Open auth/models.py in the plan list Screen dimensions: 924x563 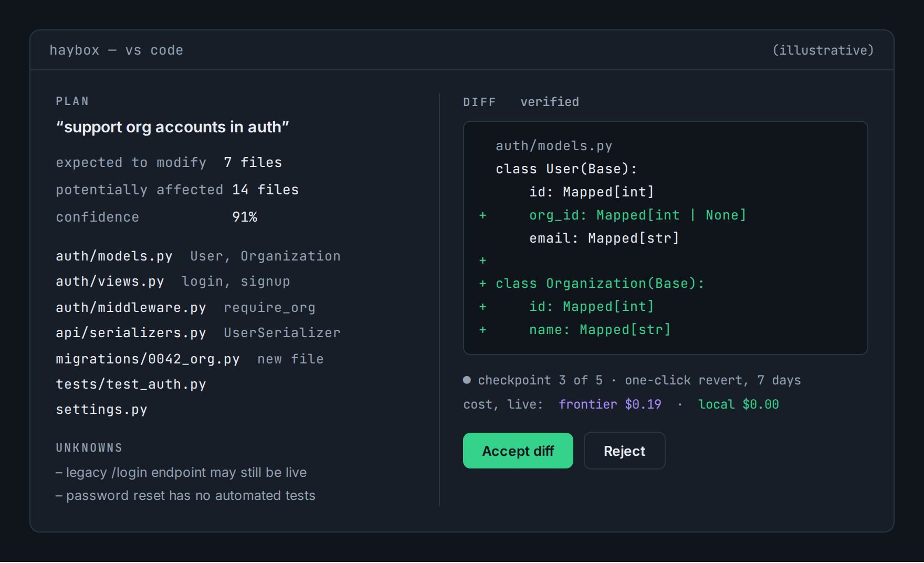(114, 256)
